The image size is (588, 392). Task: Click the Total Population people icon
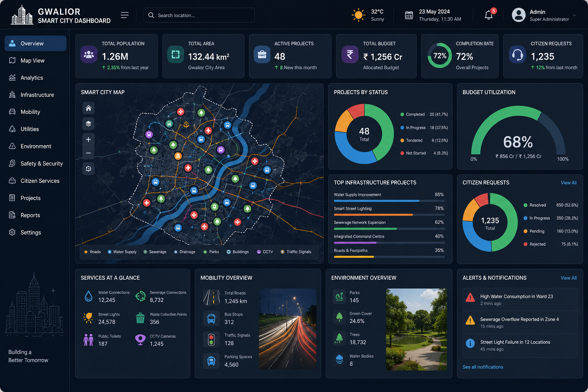pos(89,54)
